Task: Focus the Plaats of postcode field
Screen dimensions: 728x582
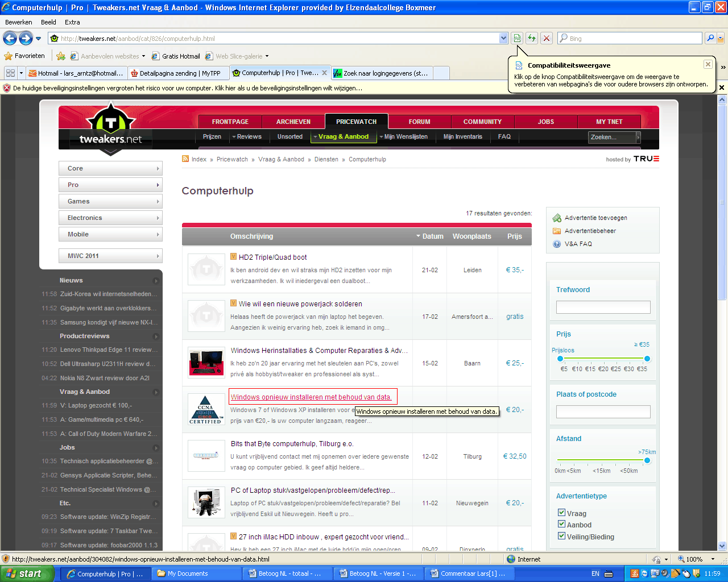Action: click(603, 412)
